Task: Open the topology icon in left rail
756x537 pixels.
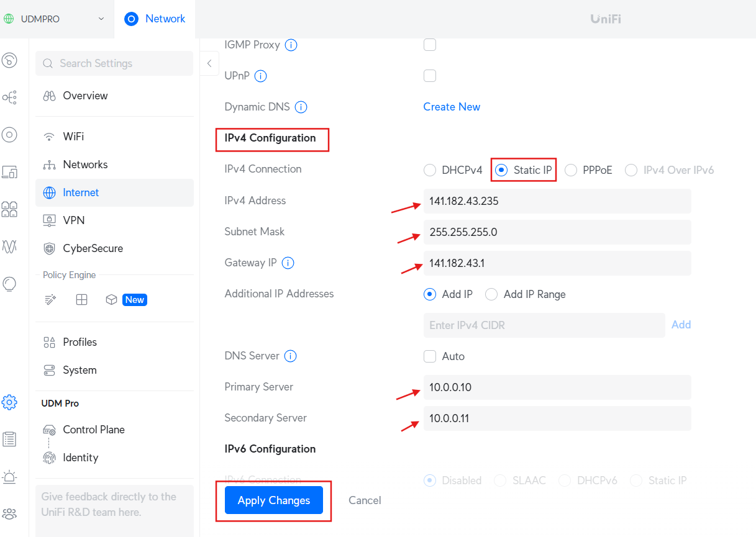Action: tap(9, 97)
